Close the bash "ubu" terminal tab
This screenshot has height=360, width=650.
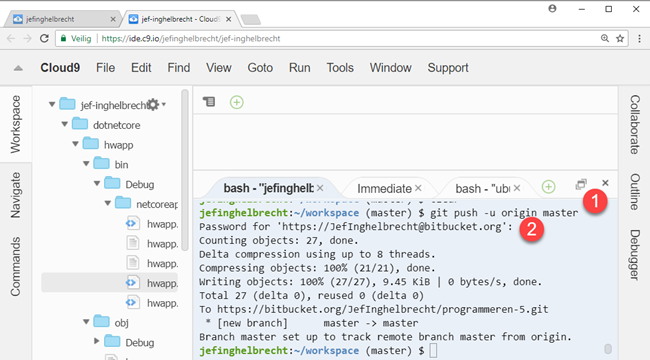click(x=517, y=188)
